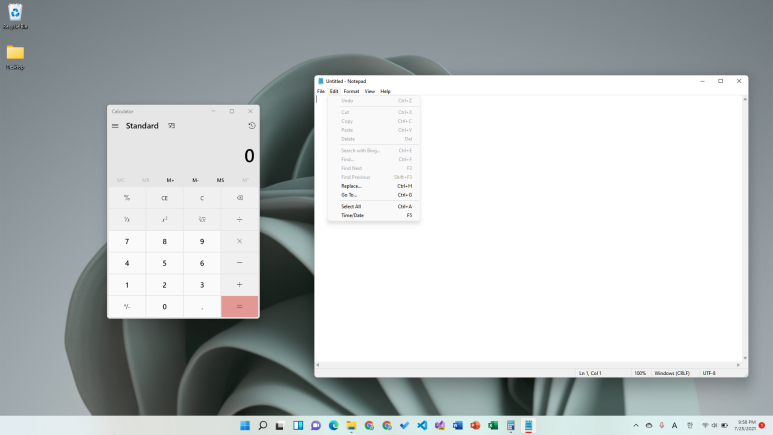This screenshot has width=773, height=435.
Task: Click digit 5 on the Calculator keypad
Action: point(164,263)
